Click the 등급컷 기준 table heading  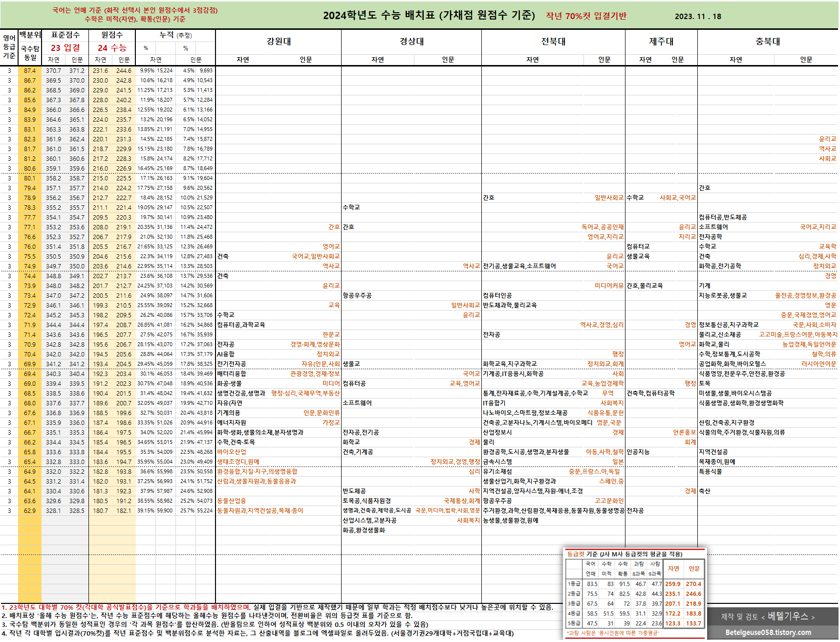tap(625, 554)
